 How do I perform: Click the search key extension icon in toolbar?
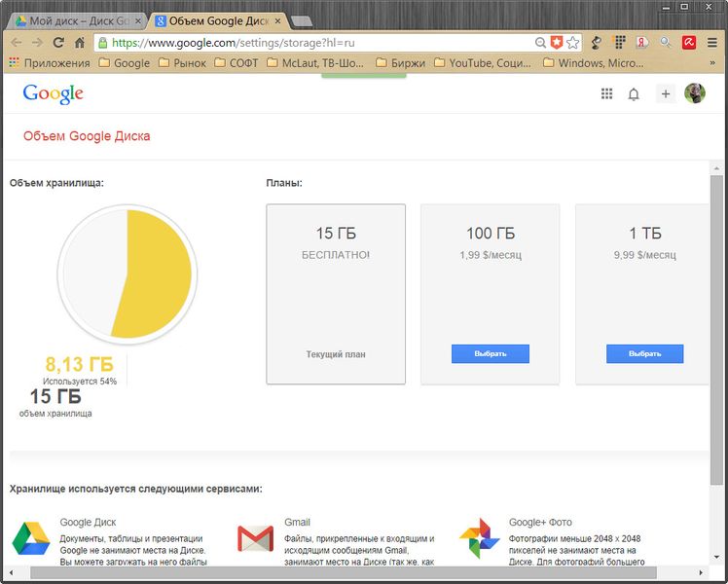pos(666,42)
